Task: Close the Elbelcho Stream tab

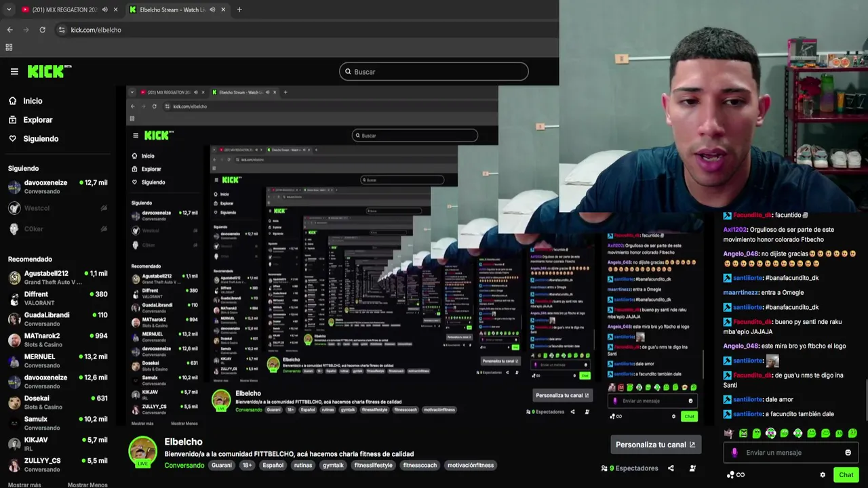Action: click(224, 9)
